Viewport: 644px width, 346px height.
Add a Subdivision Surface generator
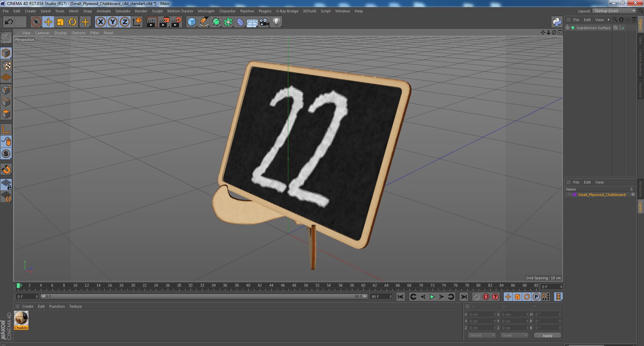pyautogui.click(x=216, y=22)
